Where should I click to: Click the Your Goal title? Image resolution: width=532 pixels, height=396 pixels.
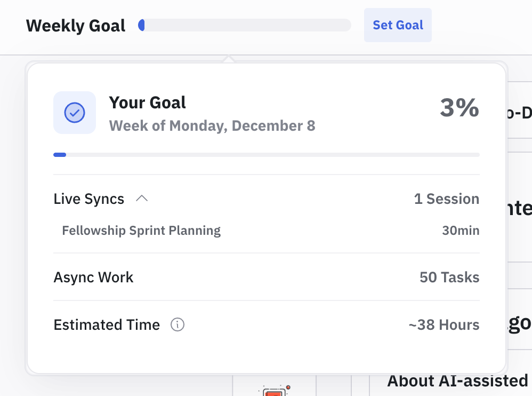[148, 102]
